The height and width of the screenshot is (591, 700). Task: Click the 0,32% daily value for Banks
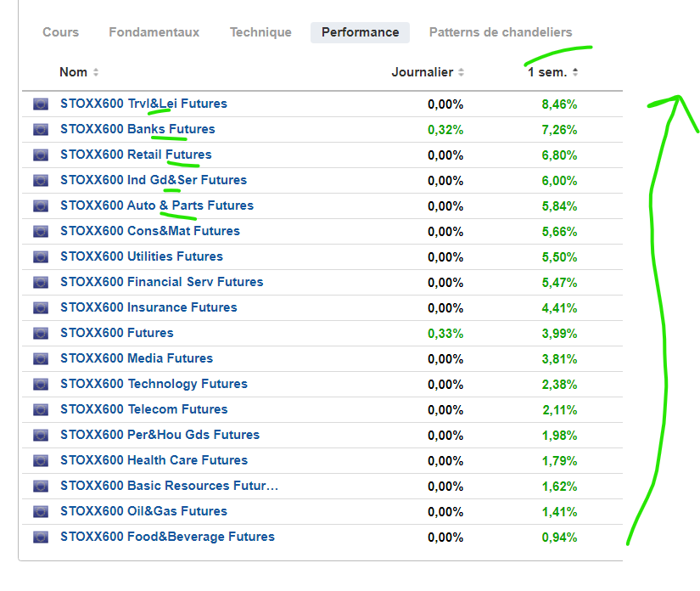pos(445,130)
